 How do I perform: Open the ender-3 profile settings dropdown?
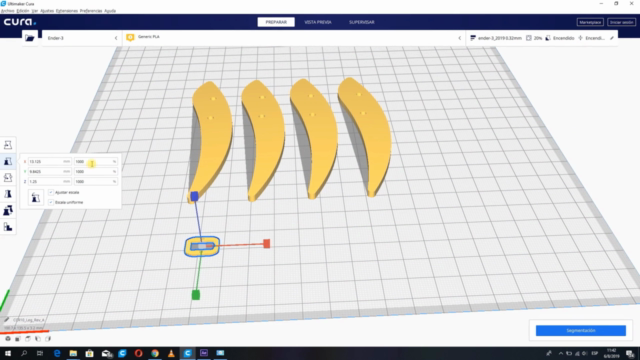pos(542,38)
